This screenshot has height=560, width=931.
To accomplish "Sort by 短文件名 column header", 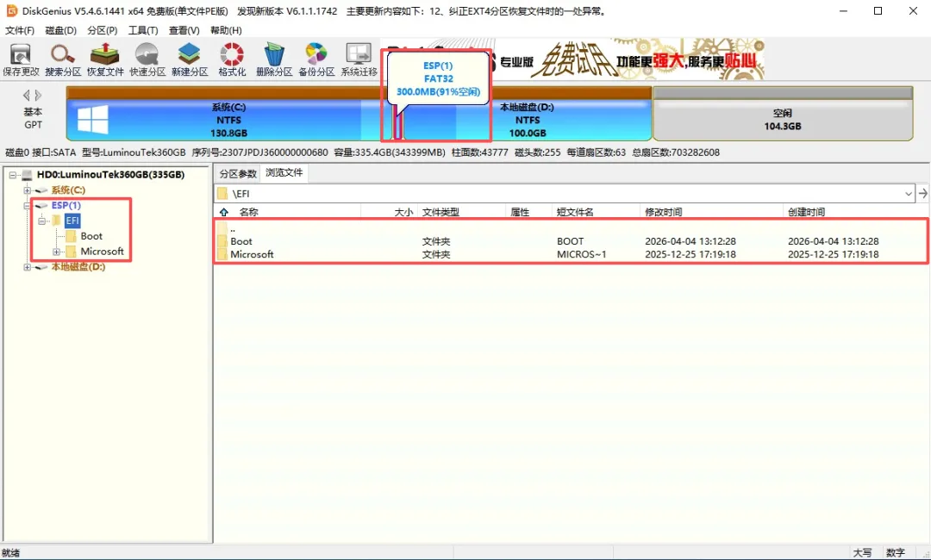I will pos(597,212).
